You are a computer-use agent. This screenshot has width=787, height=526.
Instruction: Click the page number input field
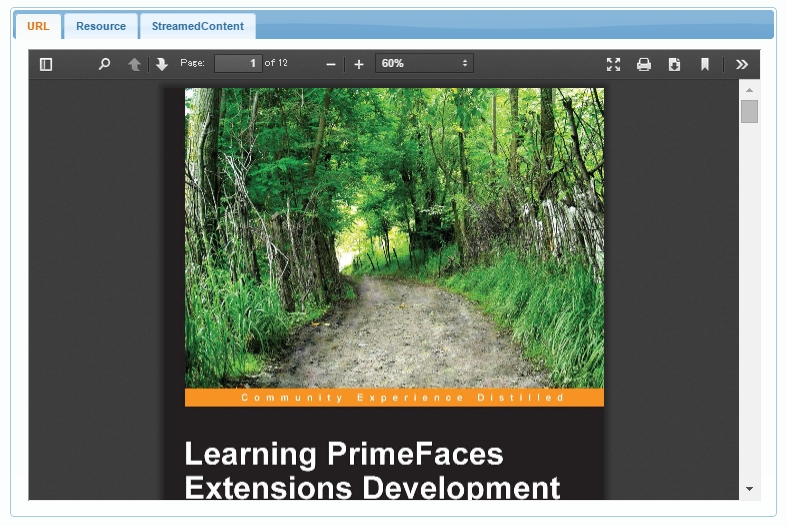tap(238, 63)
